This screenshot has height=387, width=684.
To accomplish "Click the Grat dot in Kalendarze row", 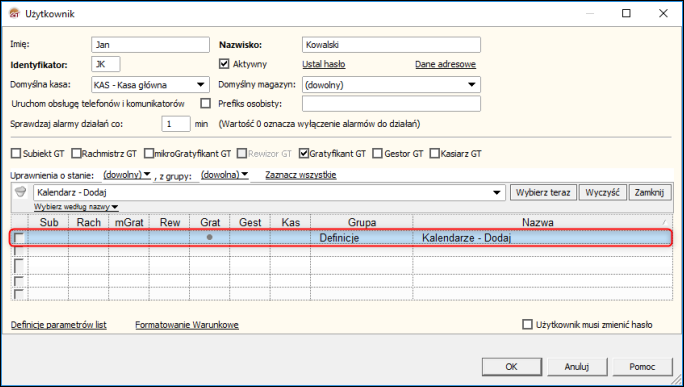I will pyautogui.click(x=210, y=237).
